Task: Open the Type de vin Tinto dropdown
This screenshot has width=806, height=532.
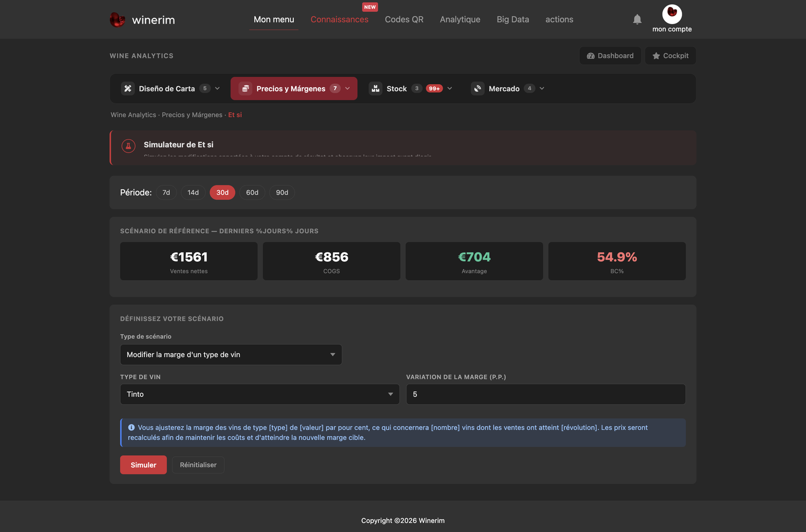Action: coord(260,394)
